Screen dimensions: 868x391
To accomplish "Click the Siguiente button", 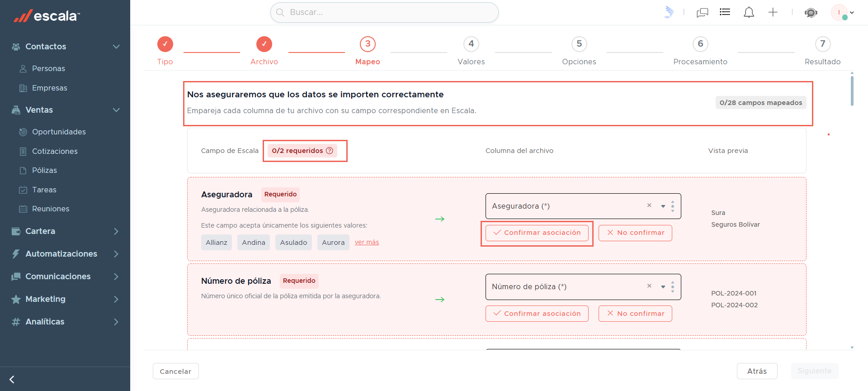I will point(814,371).
